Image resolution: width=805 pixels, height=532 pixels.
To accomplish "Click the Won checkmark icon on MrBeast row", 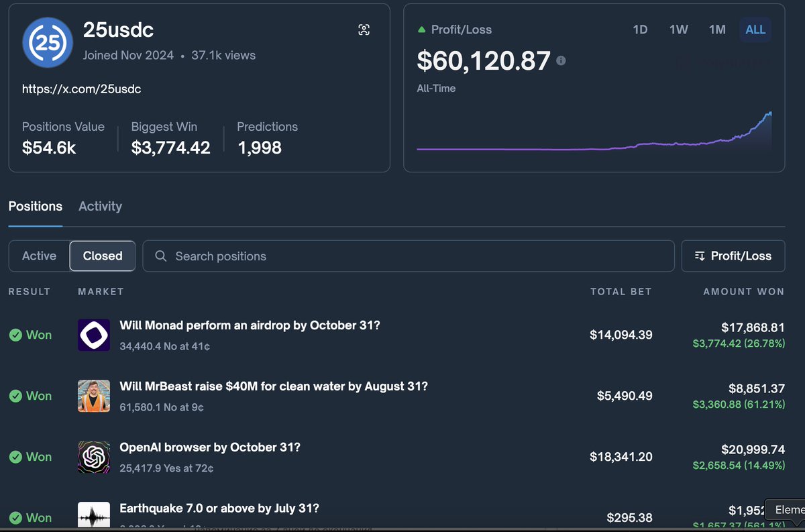I will pos(15,396).
